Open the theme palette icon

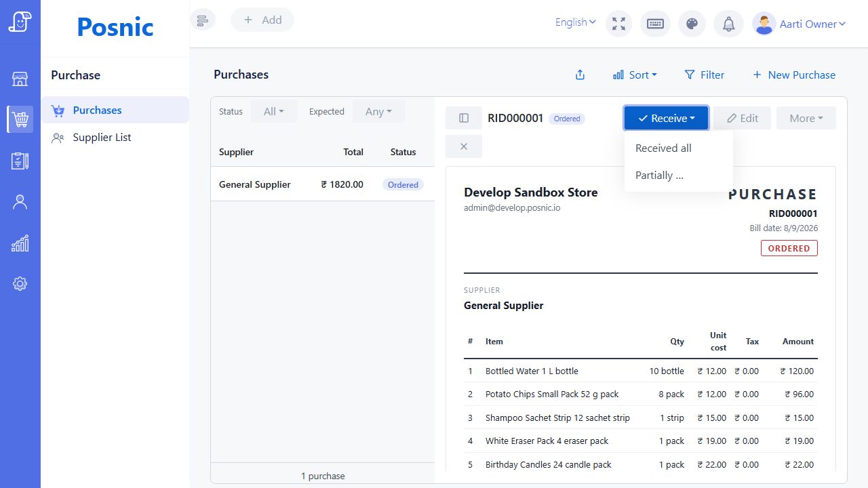point(692,24)
